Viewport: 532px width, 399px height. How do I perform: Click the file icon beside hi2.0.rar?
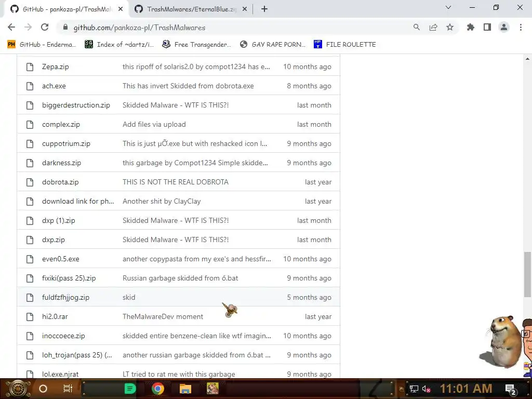coord(30,316)
